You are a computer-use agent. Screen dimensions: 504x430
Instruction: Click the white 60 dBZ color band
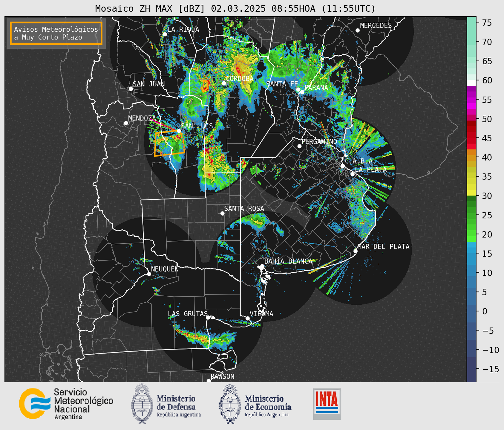pos(471,83)
